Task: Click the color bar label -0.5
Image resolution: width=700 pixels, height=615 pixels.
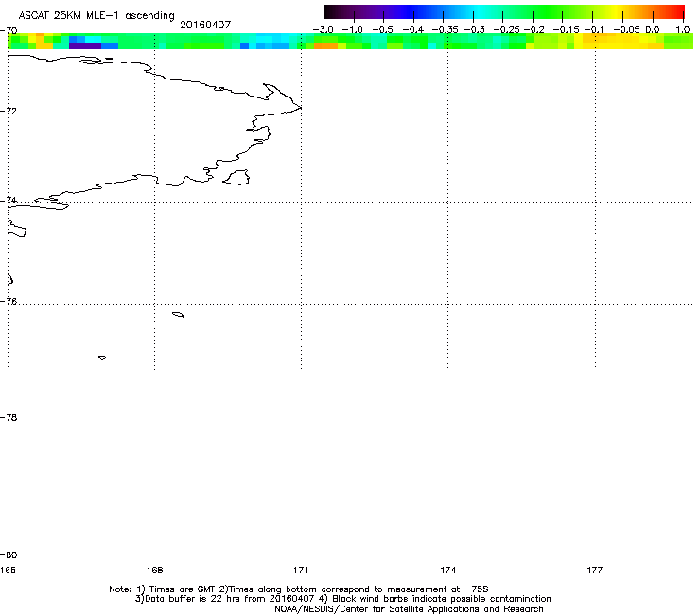Action: (382, 30)
